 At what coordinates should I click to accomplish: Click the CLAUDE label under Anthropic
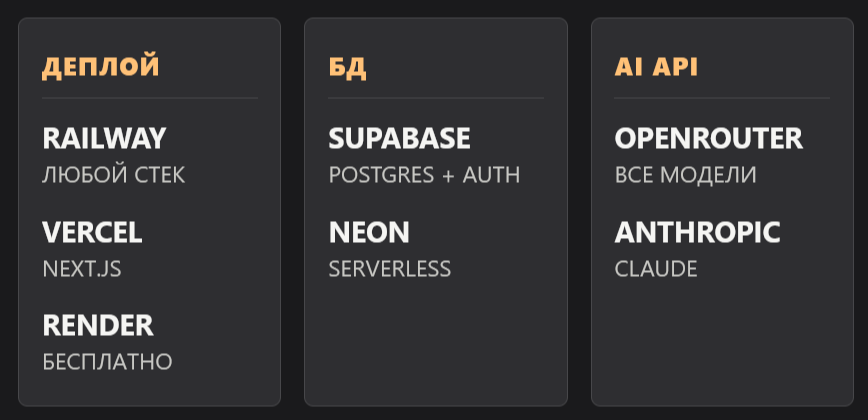click(x=656, y=269)
